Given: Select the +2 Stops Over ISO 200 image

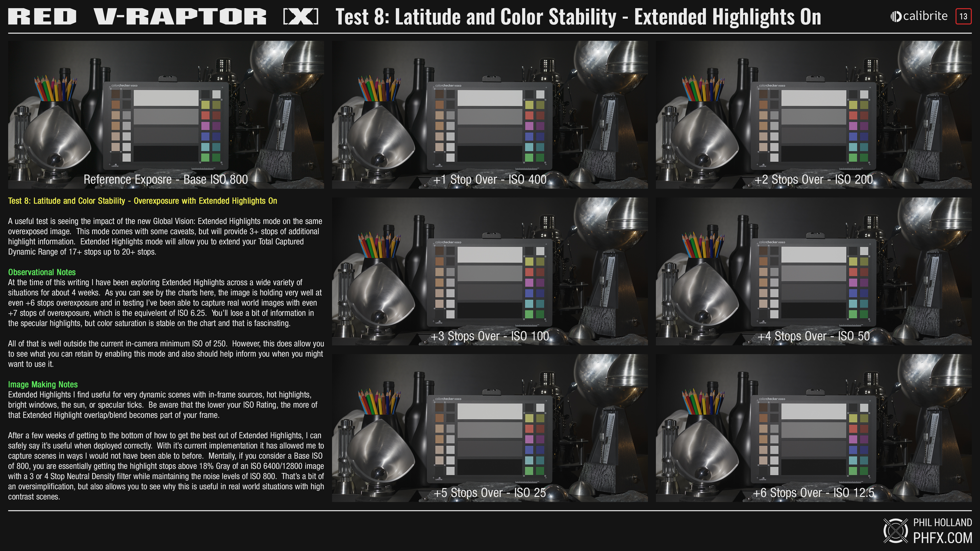Looking at the screenshot, I should tap(813, 115).
